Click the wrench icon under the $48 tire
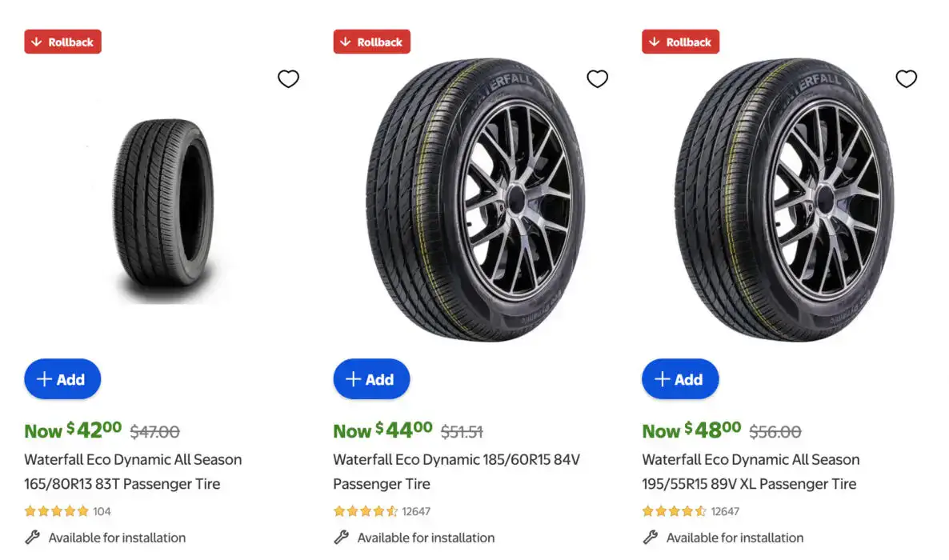 (x=651, y=537)
